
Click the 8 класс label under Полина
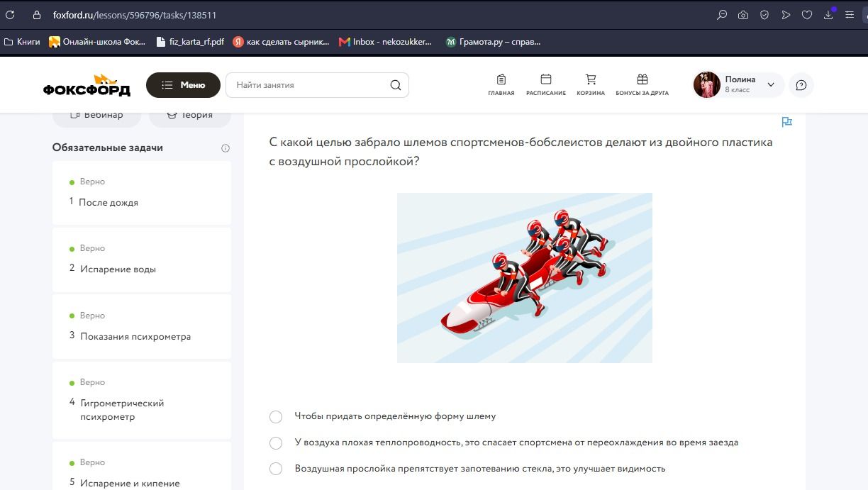tap(737, 90)
